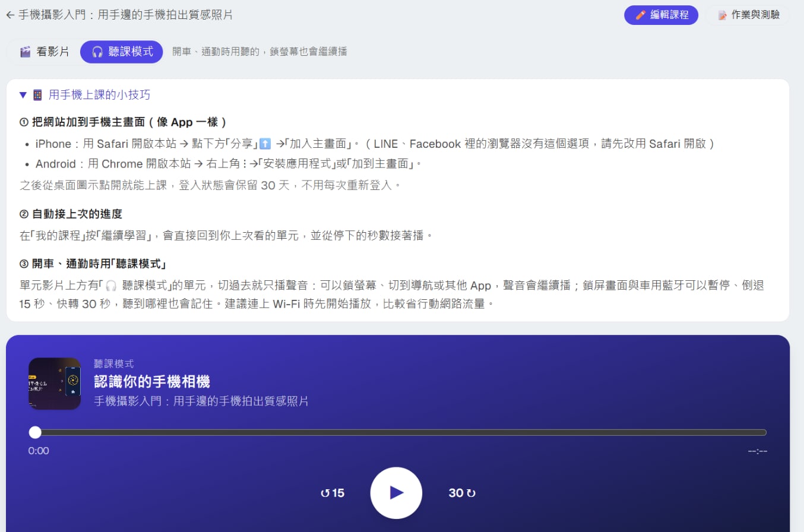This screenshot has height=532, width=804.
Task: Click the heading ② 自動接上次的進度
Action: point(71,214)
